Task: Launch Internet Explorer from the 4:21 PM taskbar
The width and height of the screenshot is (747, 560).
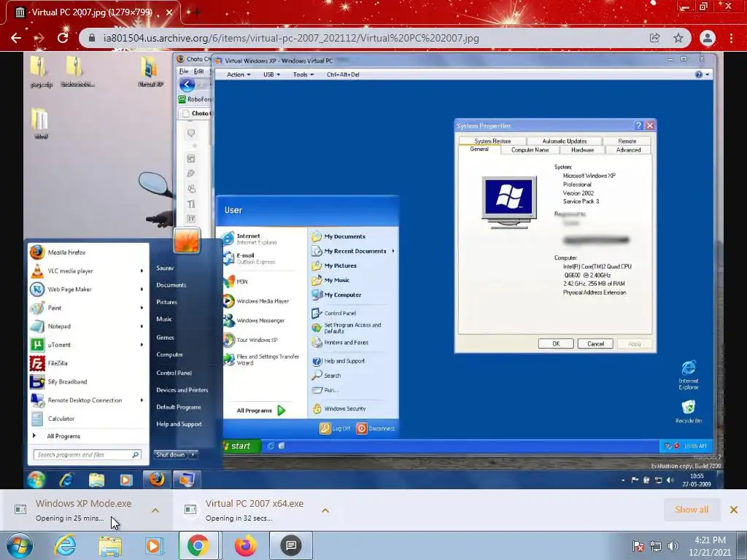Action: (x=65, y=545)
